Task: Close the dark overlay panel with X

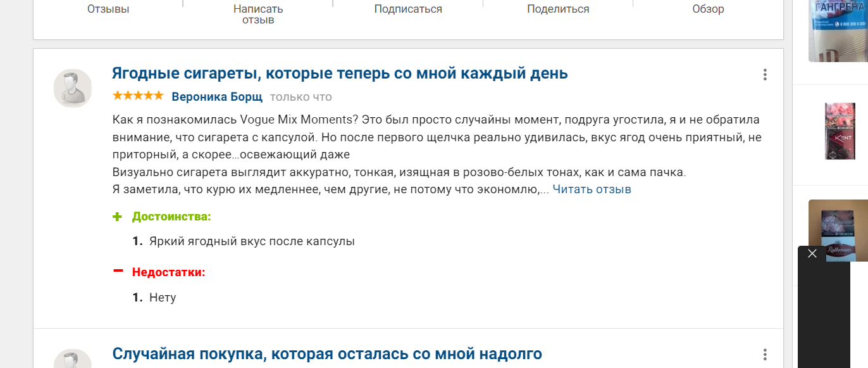Action: (812, 253)
